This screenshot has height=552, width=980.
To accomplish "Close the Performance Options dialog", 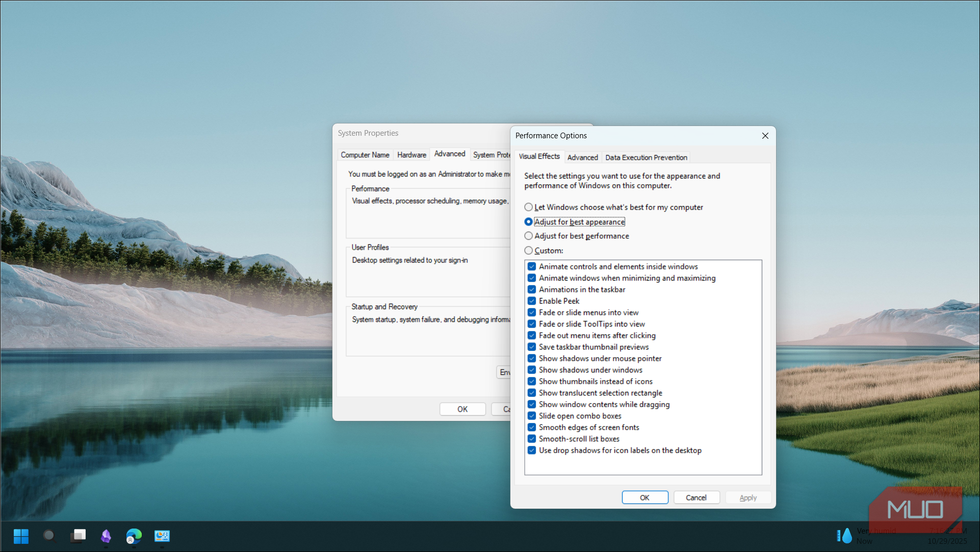I will point(765,136).
